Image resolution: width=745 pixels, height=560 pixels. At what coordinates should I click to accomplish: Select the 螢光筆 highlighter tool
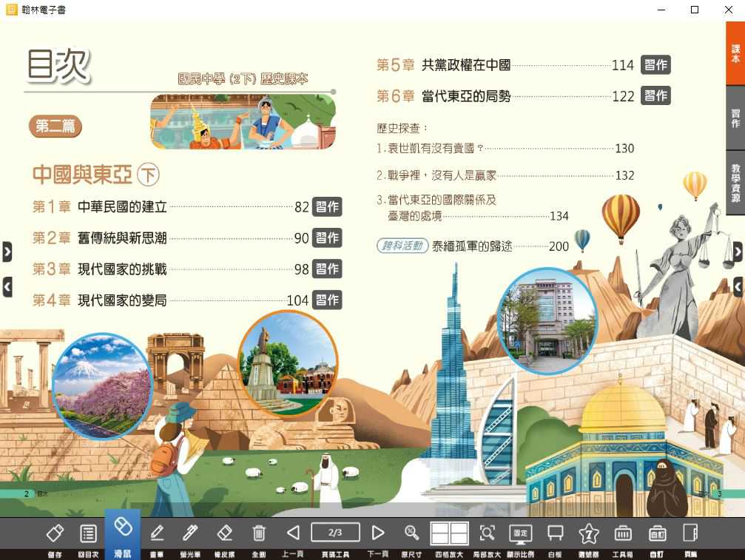(190, 533)
